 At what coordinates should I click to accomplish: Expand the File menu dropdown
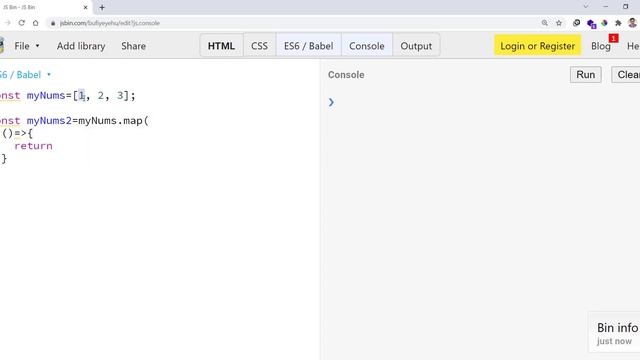(x=27, y=46)
